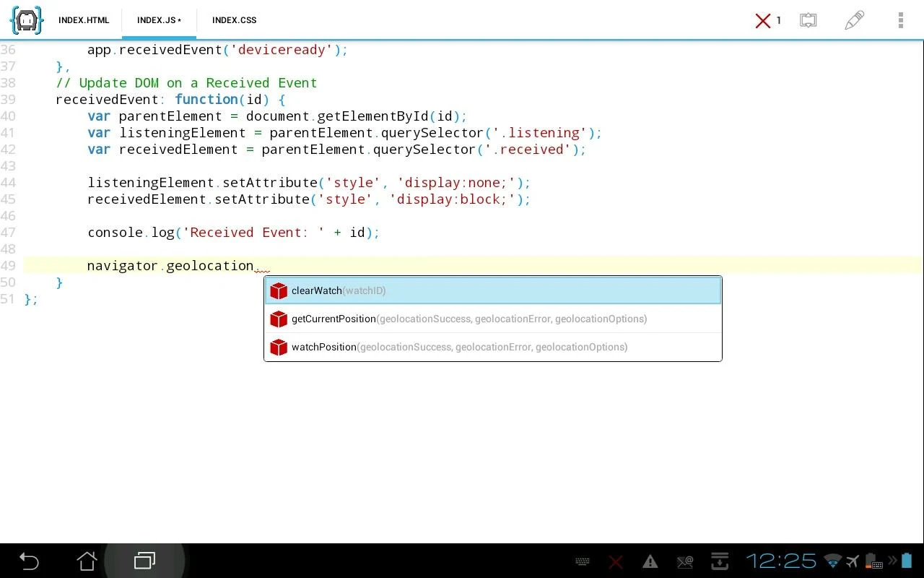Tap the warning triangle notification icon
This screenshot has height=578, width=924.
tap(650, 561)
